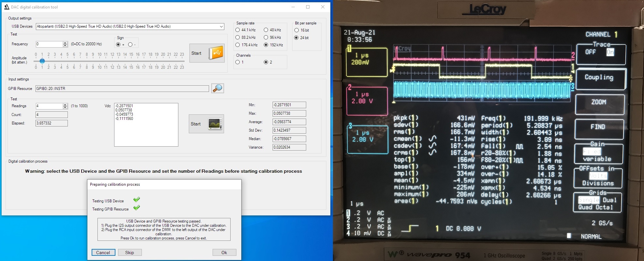Click the Start USB output test button
Image resolution: width=644 pixels, height=261 pixels.
pyautogui.click(x=207, y=53)
